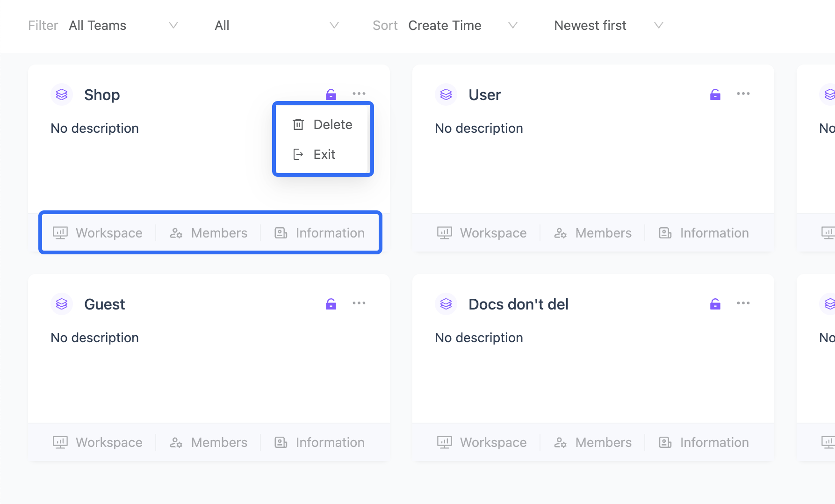Click the exit arrow icon beside Exit
The width and height of the screenshot is (835, 504).
point(298,154)
